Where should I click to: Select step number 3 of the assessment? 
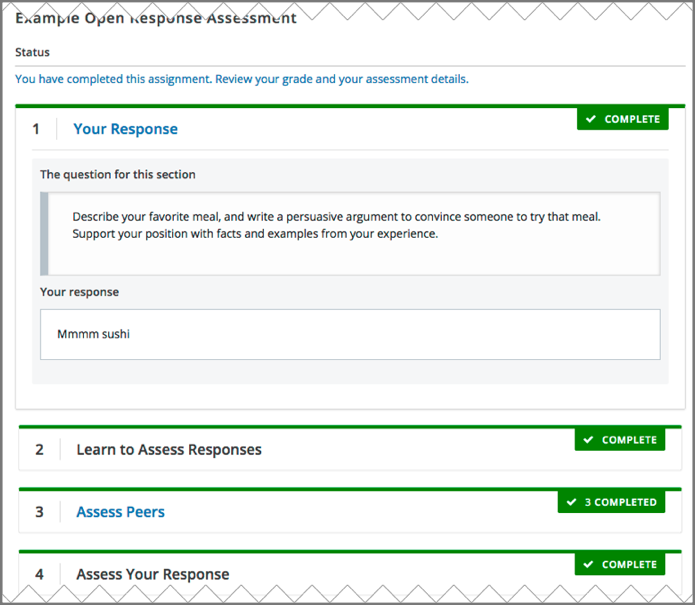click(x=40, y=512)
